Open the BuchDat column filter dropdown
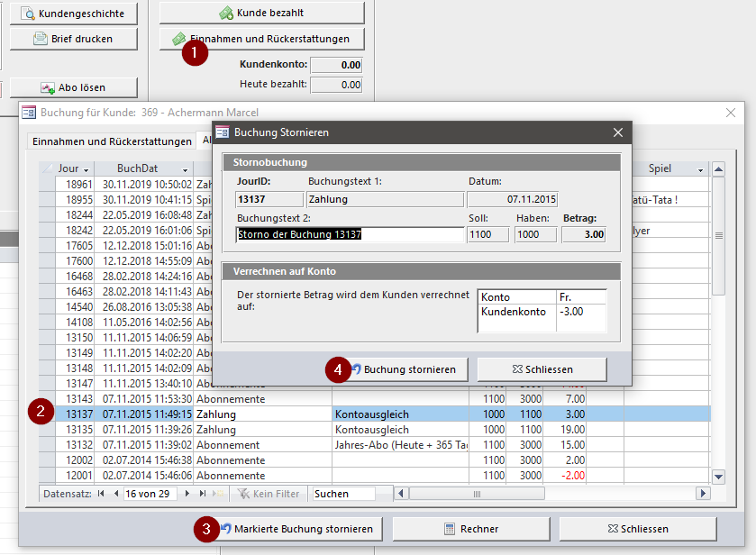 click(x=185, y=169)
